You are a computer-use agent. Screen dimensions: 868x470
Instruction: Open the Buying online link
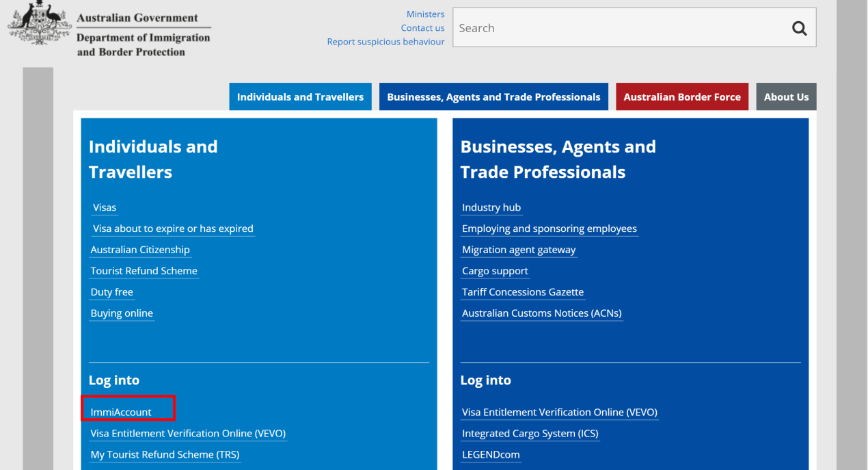tap(122, 313)
